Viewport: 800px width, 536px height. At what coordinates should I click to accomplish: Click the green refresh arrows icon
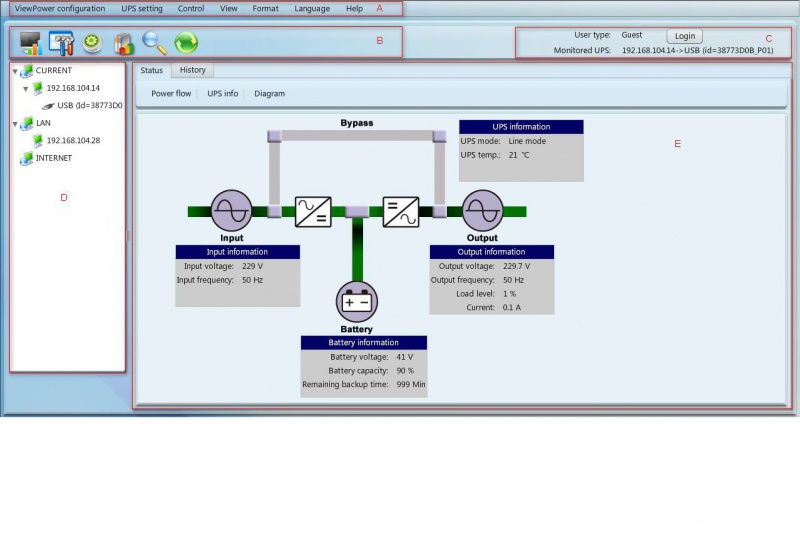(x=186, y=43)
